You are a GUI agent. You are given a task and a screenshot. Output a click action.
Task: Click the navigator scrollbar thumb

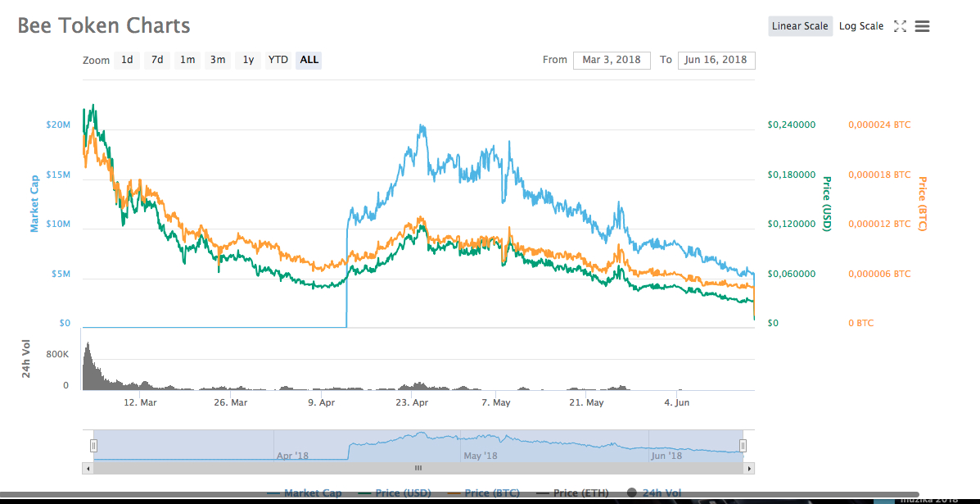[x=418, y=468]
